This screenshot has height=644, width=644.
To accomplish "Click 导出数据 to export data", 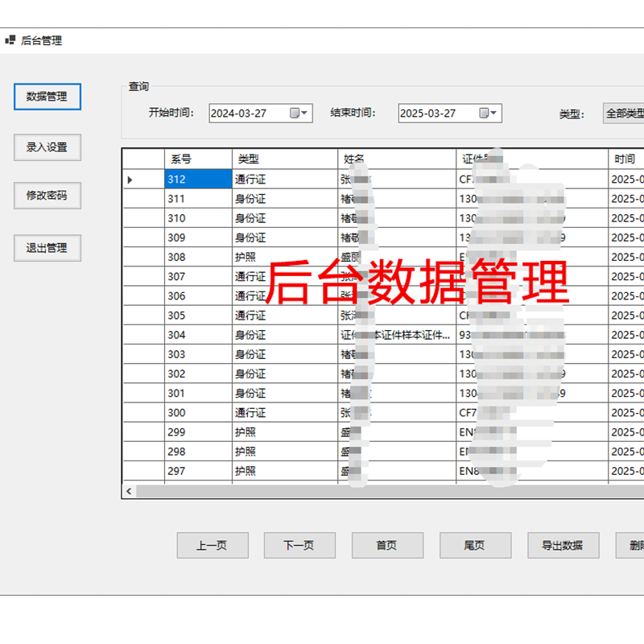I will click(x=564, y=545).
